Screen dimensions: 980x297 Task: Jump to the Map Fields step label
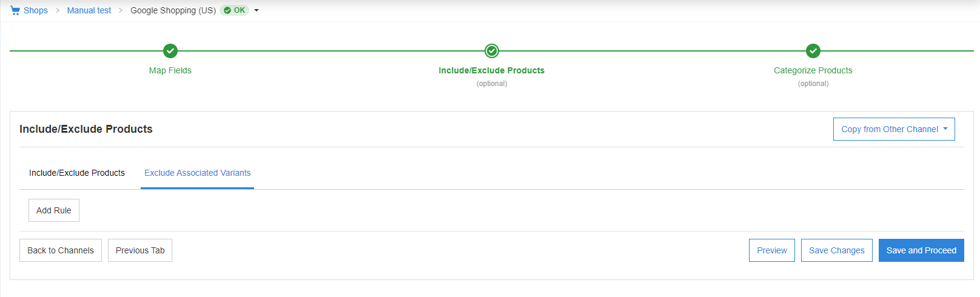(x=170, y=70)
